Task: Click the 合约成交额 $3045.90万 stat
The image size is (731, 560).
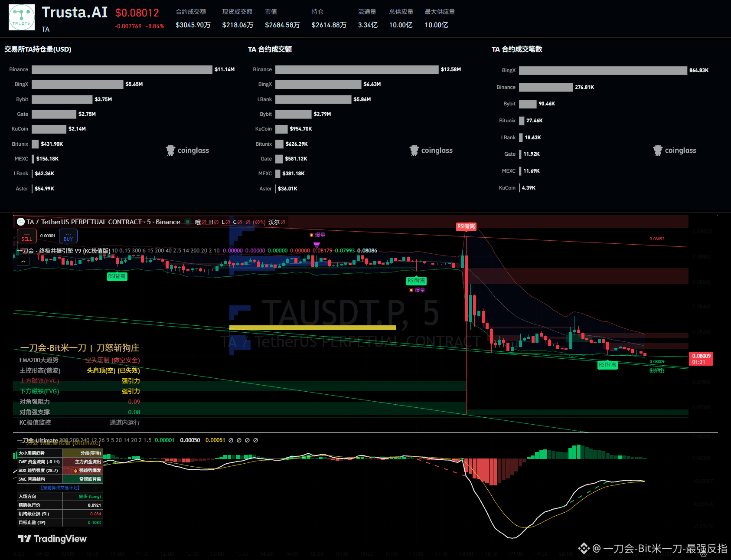Action: (193, 19)
